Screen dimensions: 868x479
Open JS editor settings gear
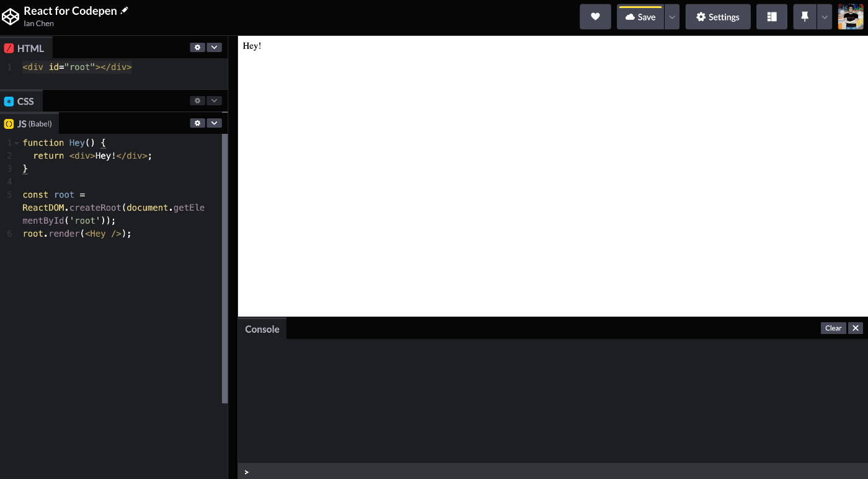click(197, 123)
